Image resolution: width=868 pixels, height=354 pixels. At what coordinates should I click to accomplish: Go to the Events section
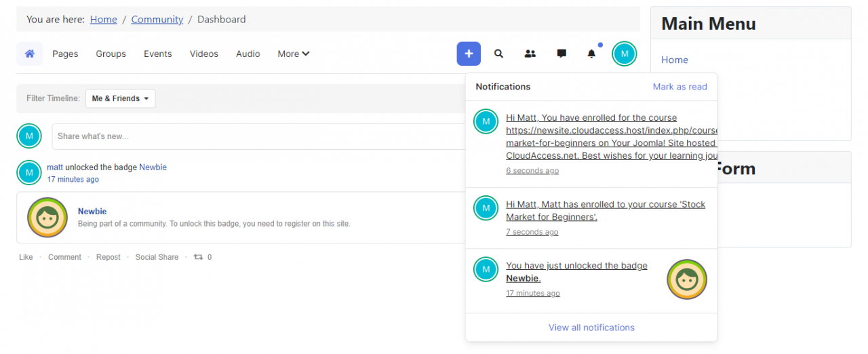pyautogui.click(x=157, y=54)
